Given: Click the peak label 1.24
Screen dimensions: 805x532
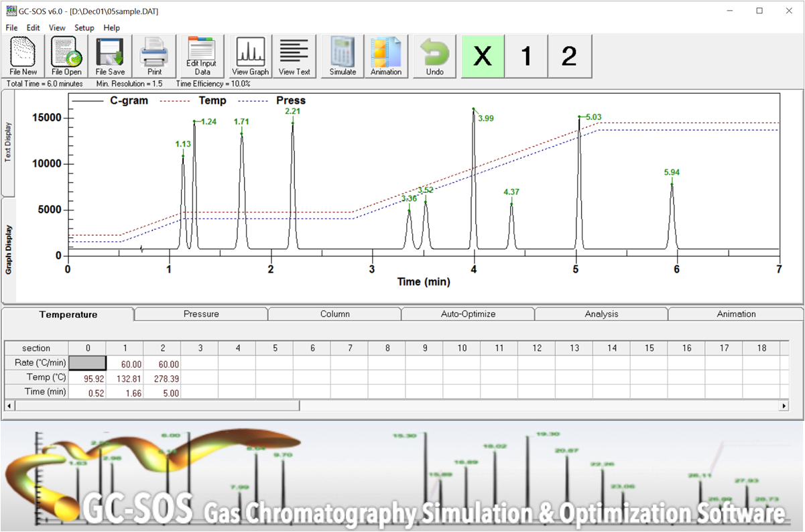Looking at the screenshot, I should (x=209, y=121).
